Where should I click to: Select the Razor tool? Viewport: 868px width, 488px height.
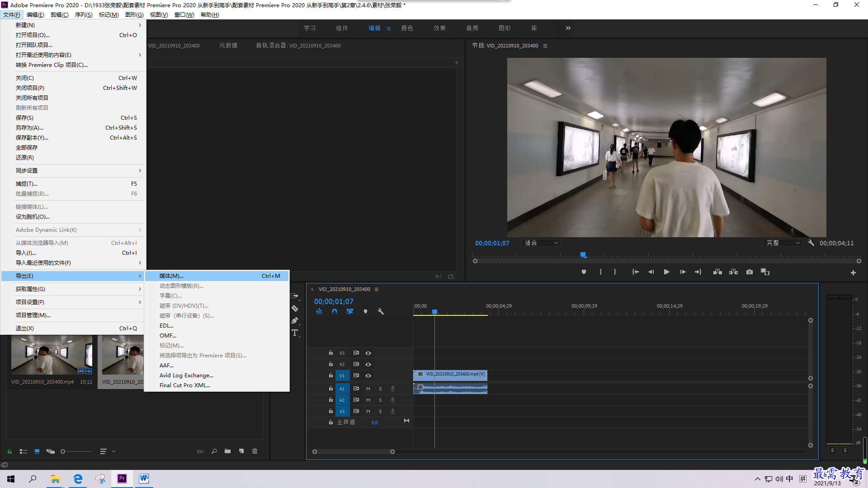tap(295, 308)
